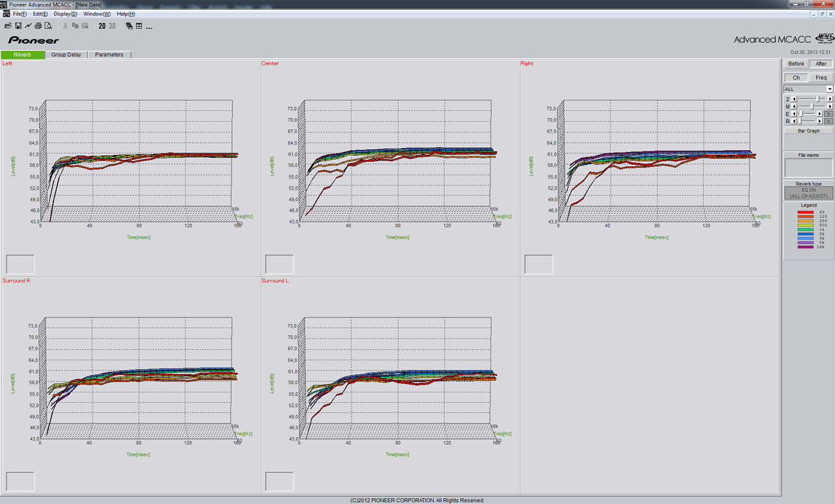Toggle the Before measurement view
The width and height of the screenshot is (835, 504).
point(796,64)
